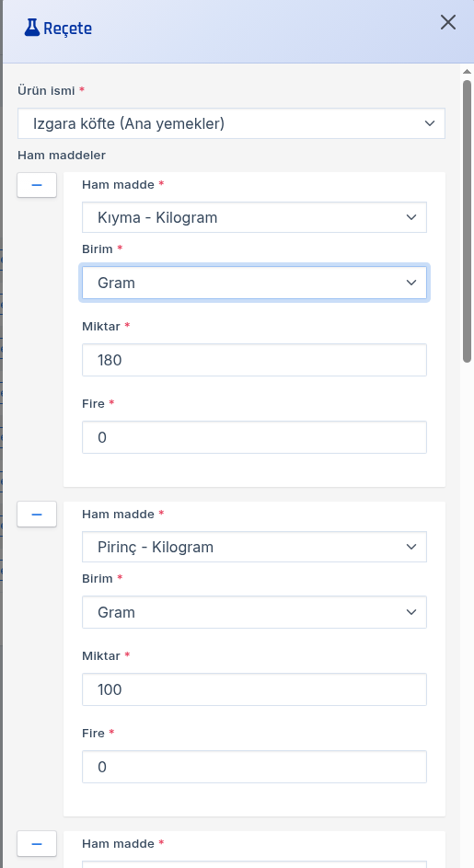Click the Ham maddeler section label
This screenshot has width=474, height=868.
(62, 155)
